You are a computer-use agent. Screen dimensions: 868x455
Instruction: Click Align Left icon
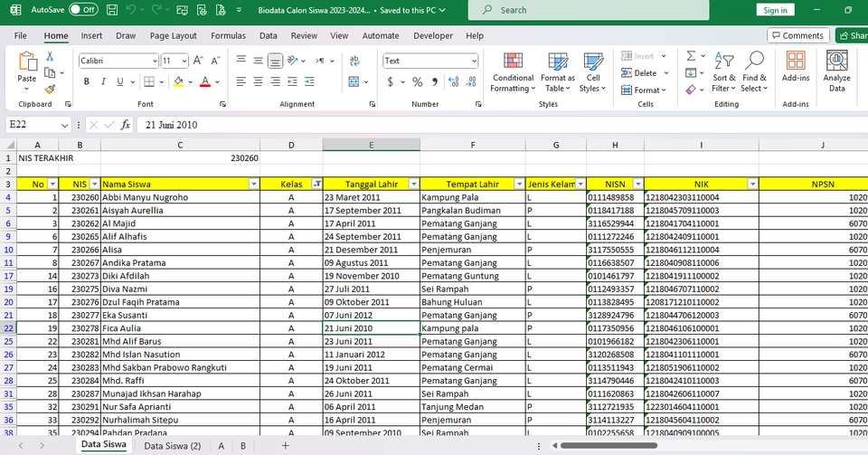tap(241, 82)
